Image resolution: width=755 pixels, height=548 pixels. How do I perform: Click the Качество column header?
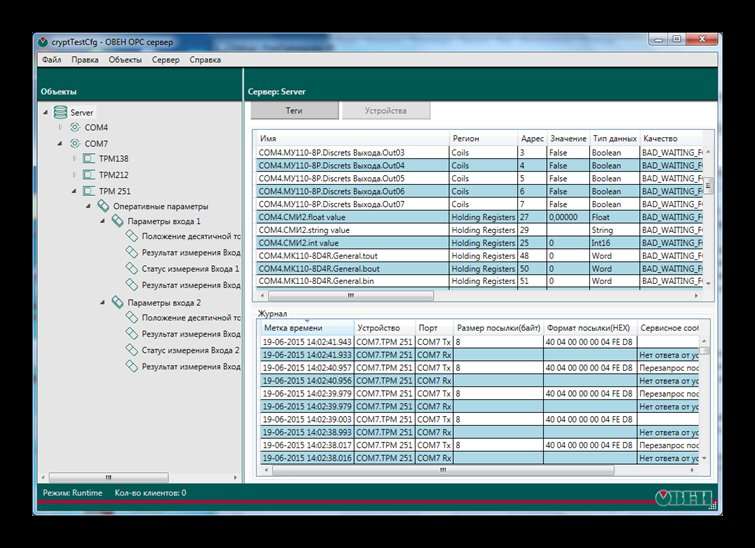coord(672,139)
